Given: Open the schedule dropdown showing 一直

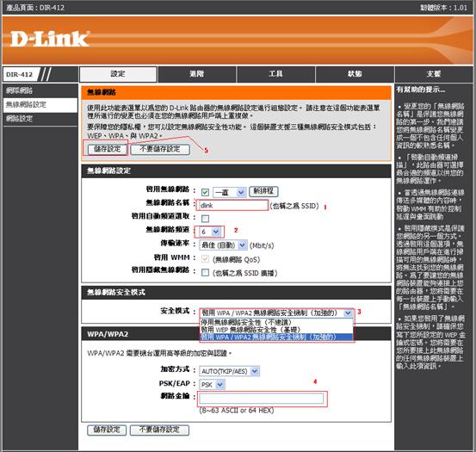Looking at the screenshot, I should click(x=229, y=192).
